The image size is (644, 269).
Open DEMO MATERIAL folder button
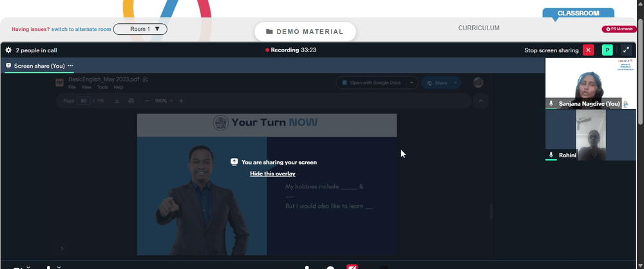(305, 32)
